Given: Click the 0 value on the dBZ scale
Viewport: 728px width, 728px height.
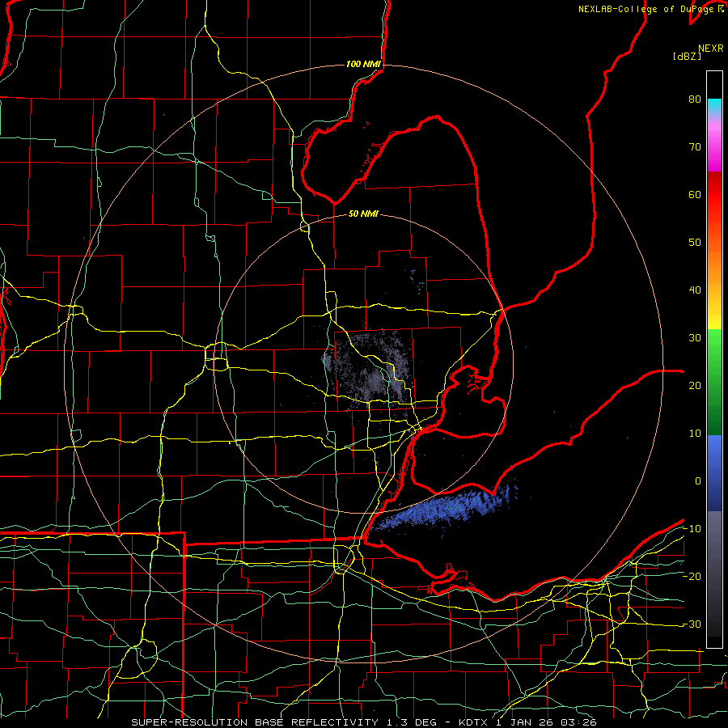Looking at the screenshot, I should (x=698, y=481).
